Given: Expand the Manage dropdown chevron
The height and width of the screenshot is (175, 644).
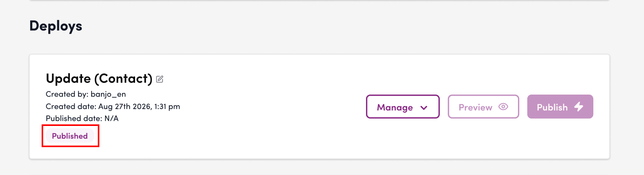Looking at the screenshot, I should tap(424, 108).
